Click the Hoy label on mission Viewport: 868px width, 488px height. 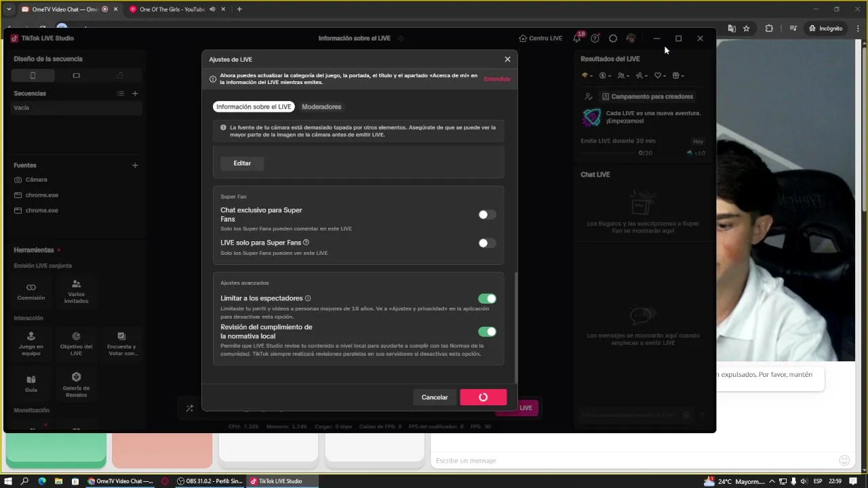[x=698, y=141]
